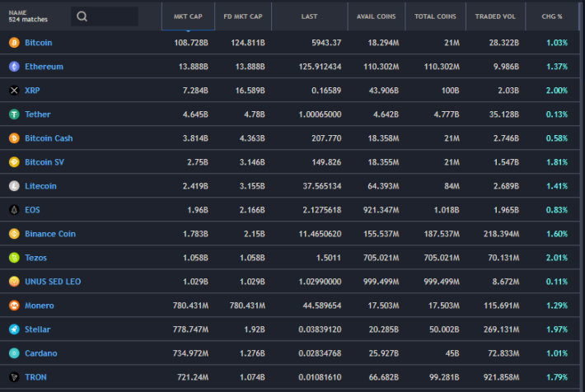Viewport: 585px width, 392px height.
Task: Click the Monero orange icon
Action: click(14, 306)
